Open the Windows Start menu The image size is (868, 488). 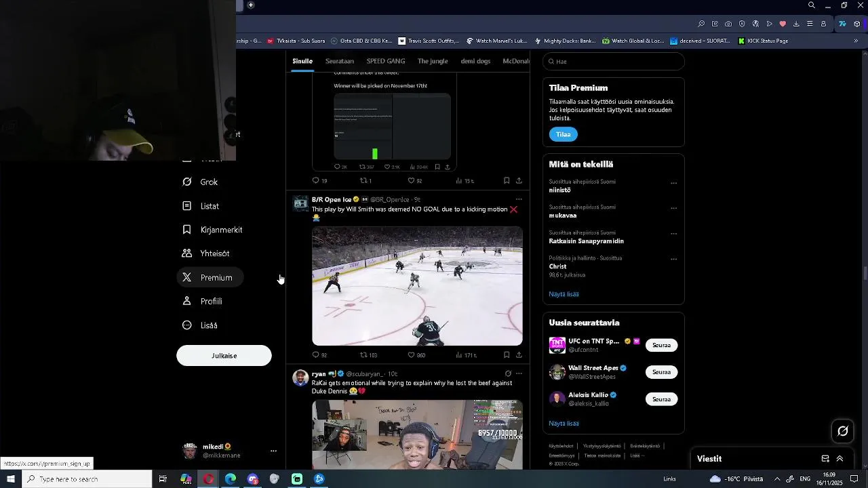(x=11, y=479)
